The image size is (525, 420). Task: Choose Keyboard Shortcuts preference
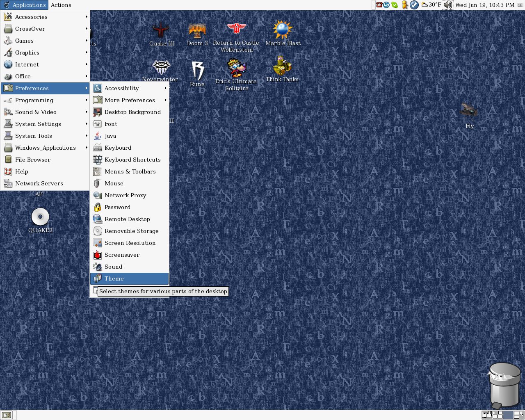click(129, 160)
